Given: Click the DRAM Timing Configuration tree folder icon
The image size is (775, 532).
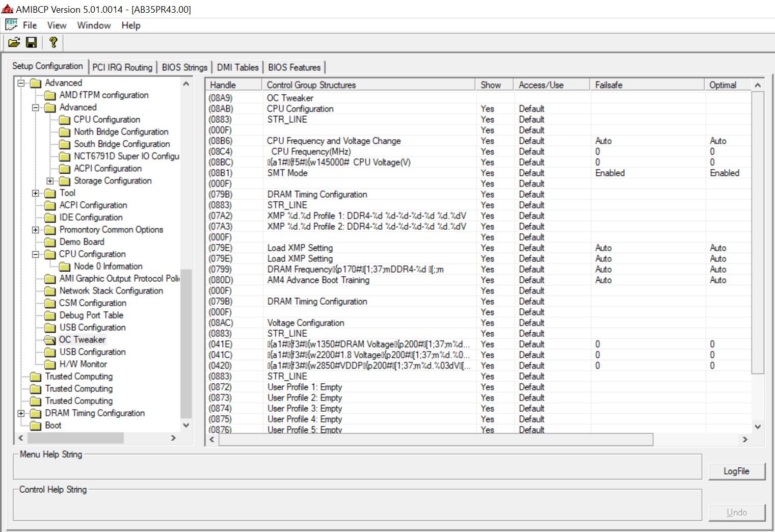Looking at the screenshot, I should point(36,413).
